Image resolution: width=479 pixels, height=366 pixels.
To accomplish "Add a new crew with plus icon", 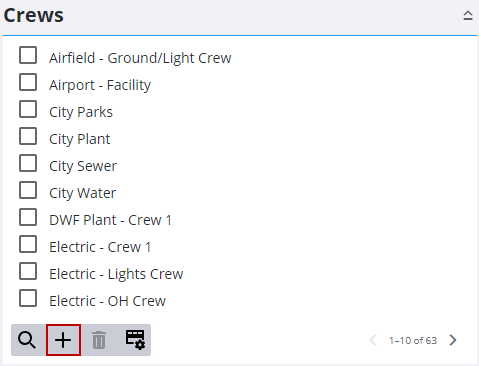I will (x=63, y=340).
